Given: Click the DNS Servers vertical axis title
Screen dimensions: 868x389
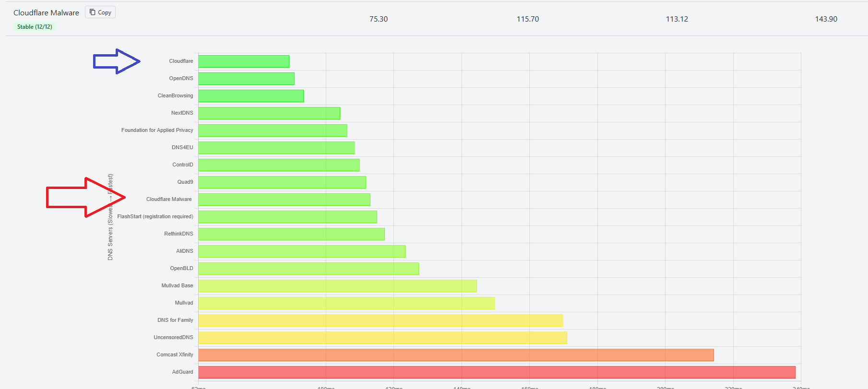Looking at the screenshot, I should coord(110,217).
